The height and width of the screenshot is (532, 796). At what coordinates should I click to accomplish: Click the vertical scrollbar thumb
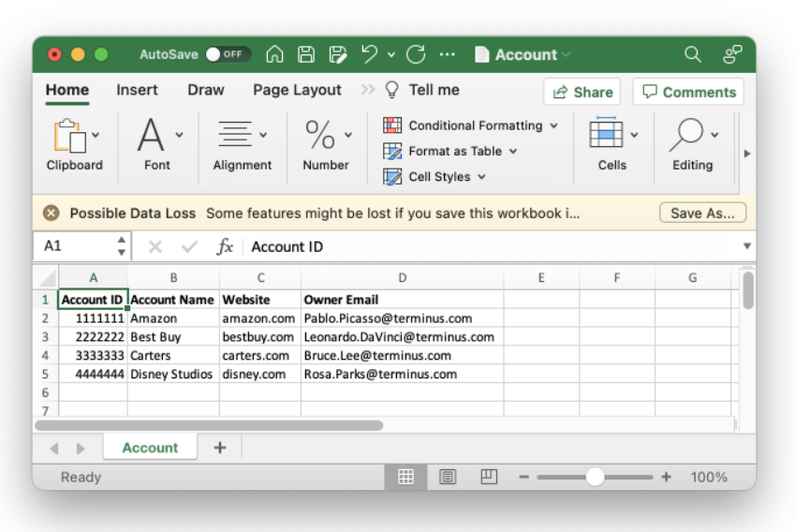coord(748,290)
